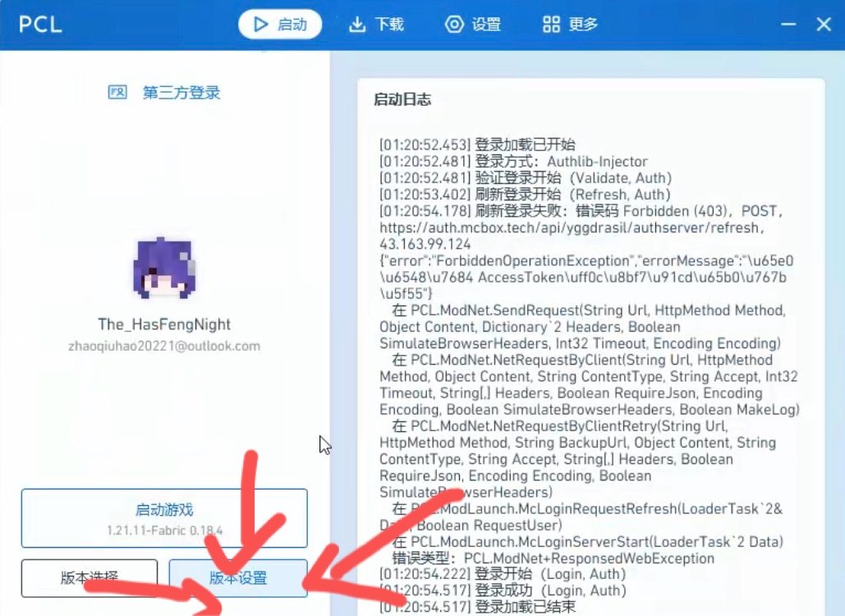Close the PCL window
This screenshot has width=845, height=616.
[x=824, y=25]
